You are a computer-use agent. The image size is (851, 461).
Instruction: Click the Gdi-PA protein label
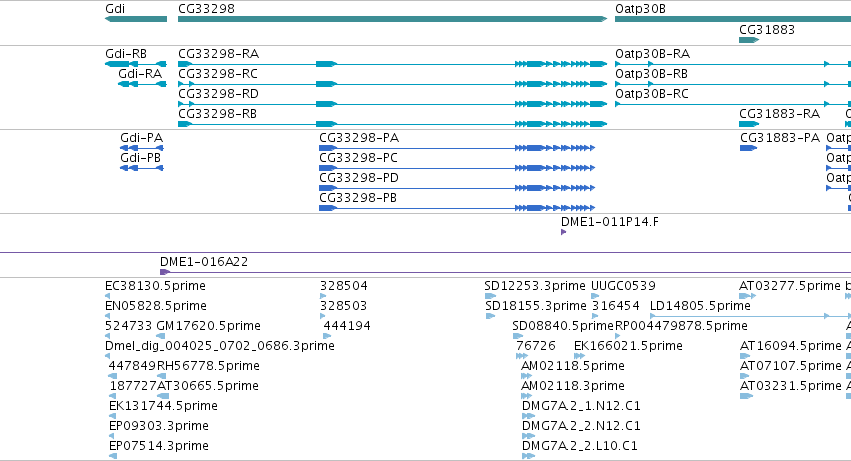(x=142, y=138)
